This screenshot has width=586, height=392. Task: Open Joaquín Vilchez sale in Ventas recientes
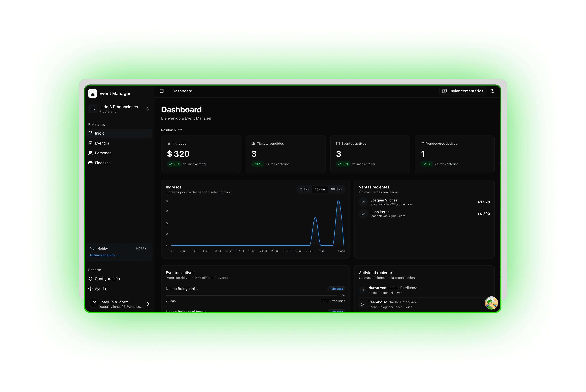click(x=424, y=202)
